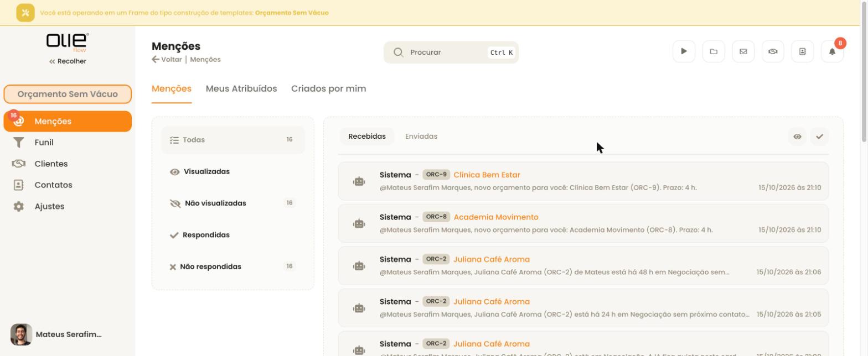This screenshot has width=868, height=356.
Task: Click the Procurar search field
Action: [451, 53]
